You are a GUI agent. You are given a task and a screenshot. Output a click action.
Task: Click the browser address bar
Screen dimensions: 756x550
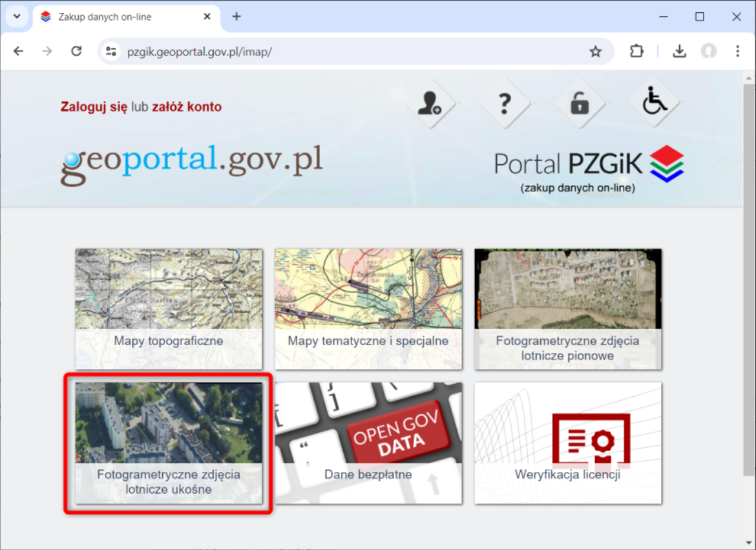click(323, 50)
